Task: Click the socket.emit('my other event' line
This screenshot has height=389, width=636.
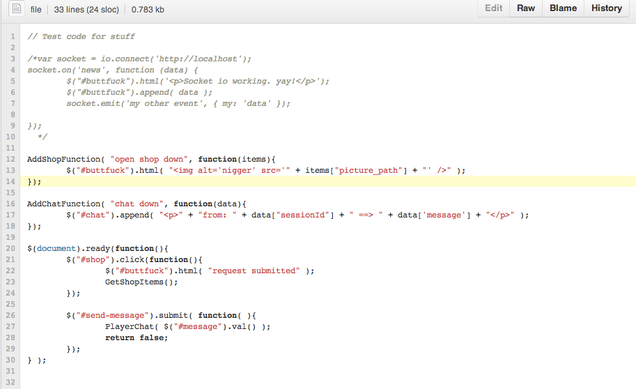Action: pos(178,103)
